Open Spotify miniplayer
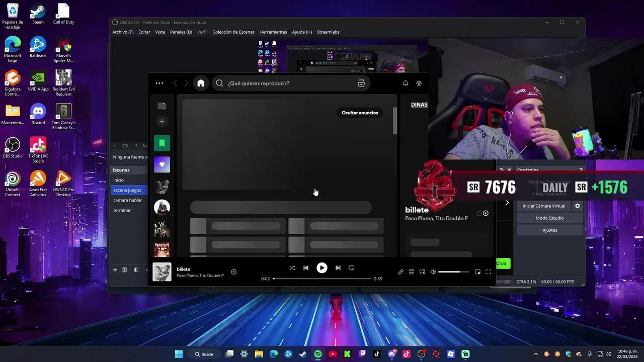This screenshot has width=644, height=362. pos(477,272)
